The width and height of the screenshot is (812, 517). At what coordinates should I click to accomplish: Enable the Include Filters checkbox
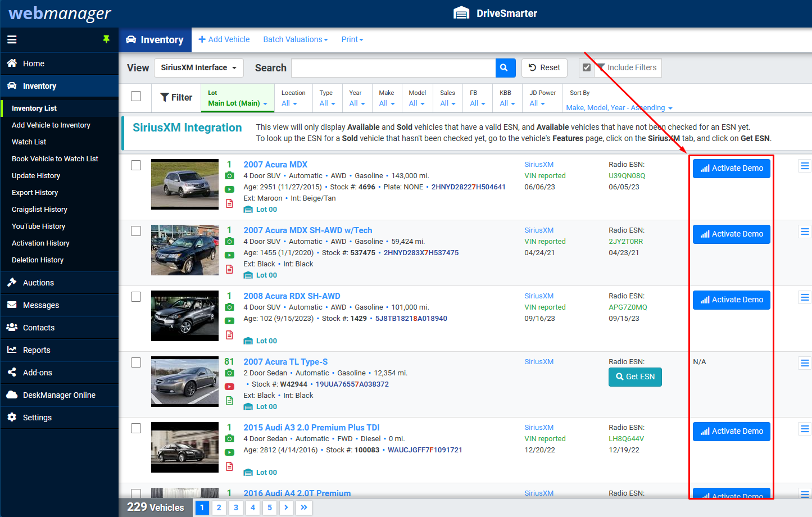[x=587, y=67]
